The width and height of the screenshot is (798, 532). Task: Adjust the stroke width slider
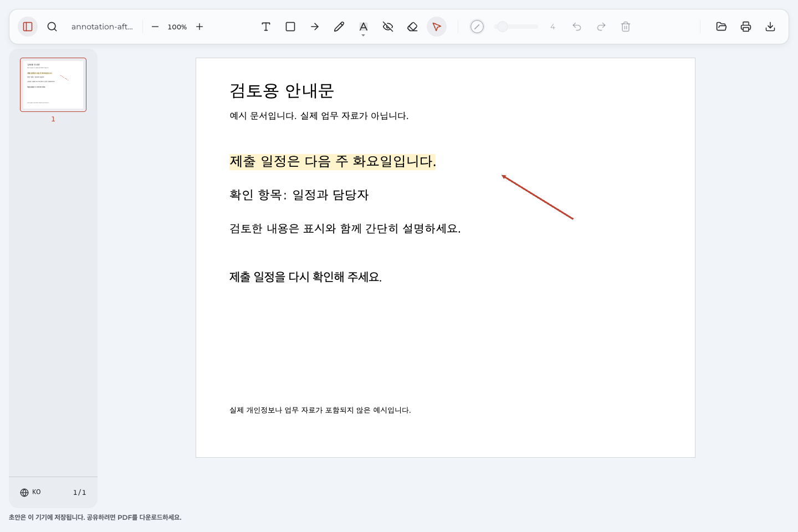point(516,27)
